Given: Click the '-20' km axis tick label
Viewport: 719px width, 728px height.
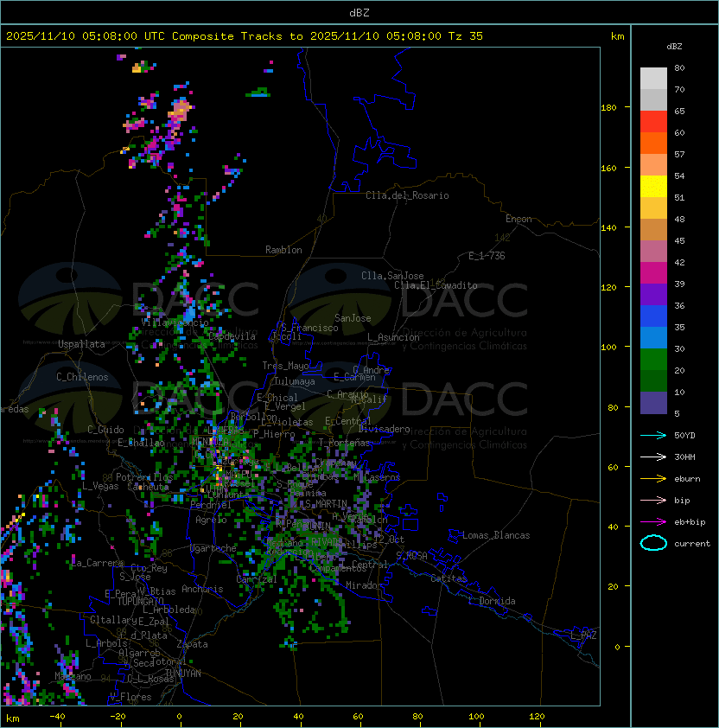Looking at the screenshot, I should click(x=118, y=717).
